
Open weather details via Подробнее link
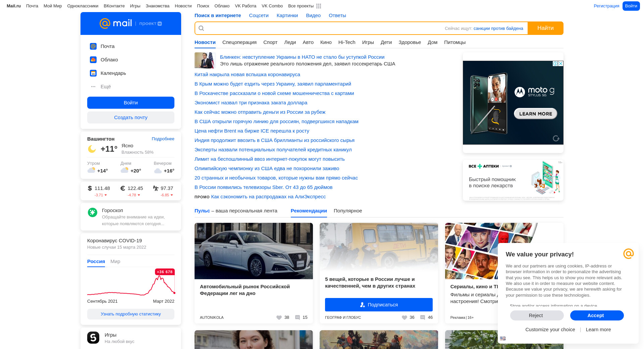pyautogui.click(x=163, y=139)
